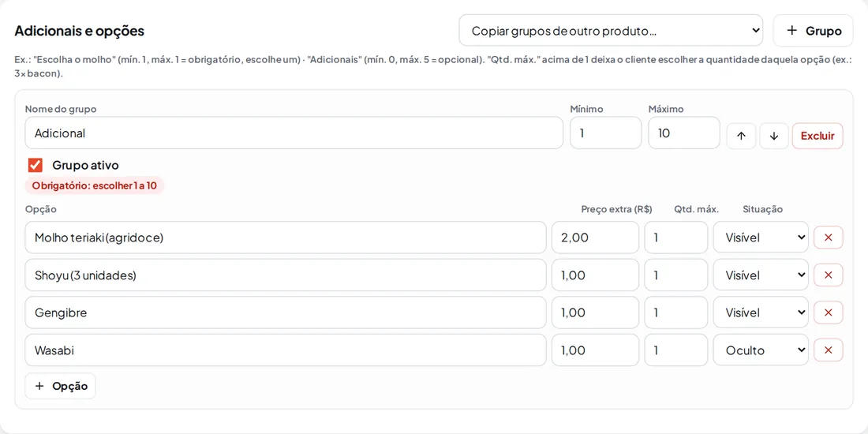Screen dimensions: 868x434
Task: Edit Molho teriaki Qtd. máx. field
Action: [676, 238]
